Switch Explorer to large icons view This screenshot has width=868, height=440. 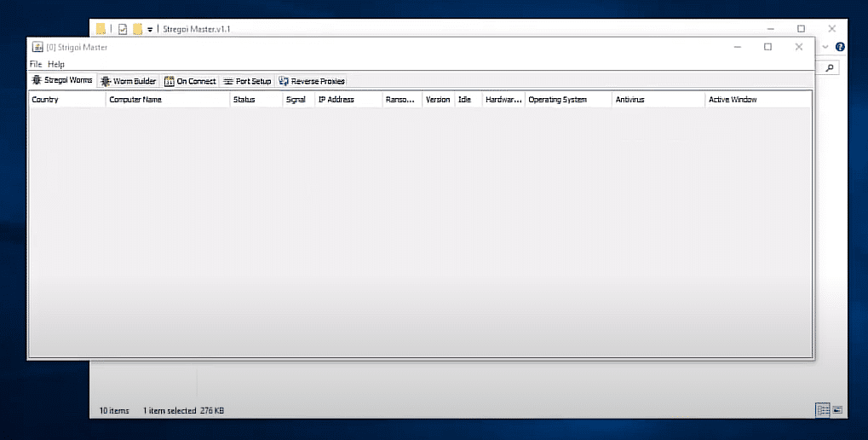[x=837, y=411]
